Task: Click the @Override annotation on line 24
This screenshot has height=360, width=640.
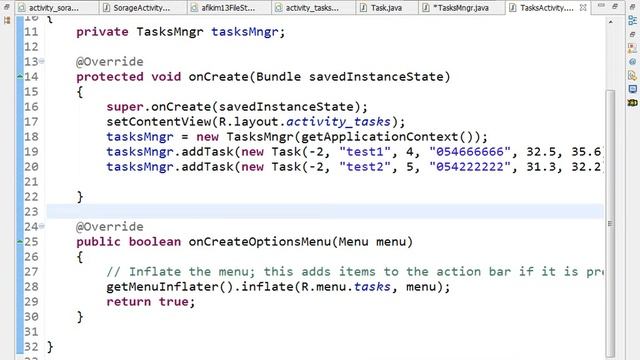Action: pos(110,227)
